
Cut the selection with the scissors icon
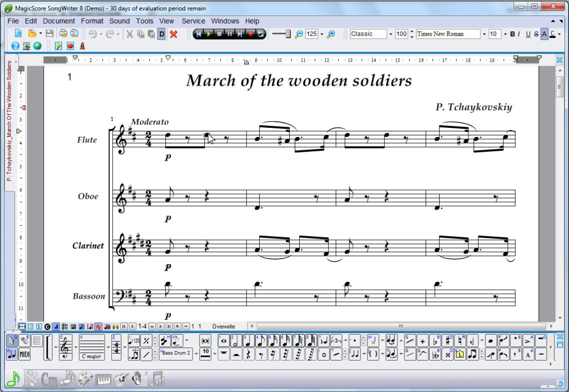(x=129, y=34)
